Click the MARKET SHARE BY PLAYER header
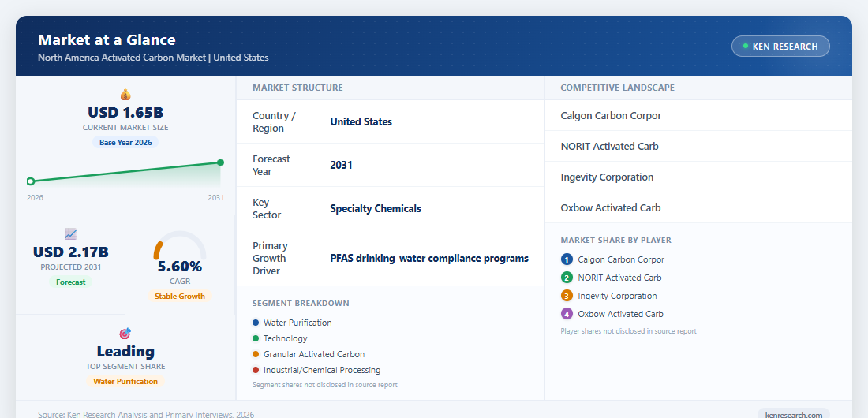Viewport: 868px width, 418px height. tap(616, 241)
